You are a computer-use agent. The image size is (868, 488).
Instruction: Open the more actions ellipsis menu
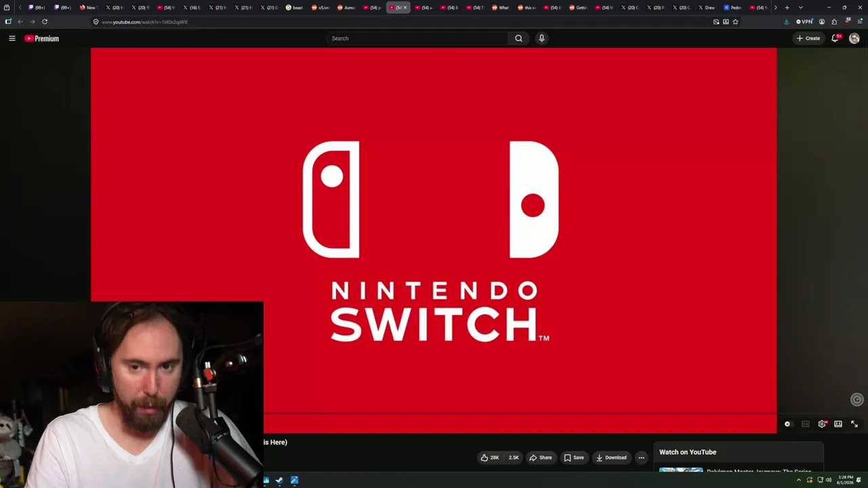642,457
